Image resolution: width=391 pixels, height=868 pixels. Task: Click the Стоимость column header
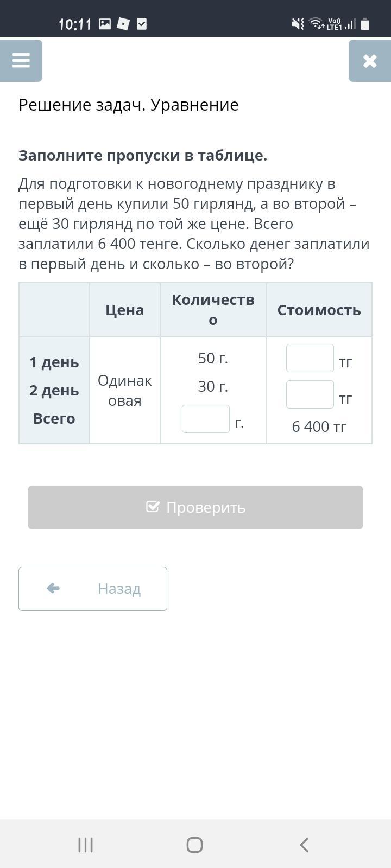pyautogui.click(x=319, y=310)
